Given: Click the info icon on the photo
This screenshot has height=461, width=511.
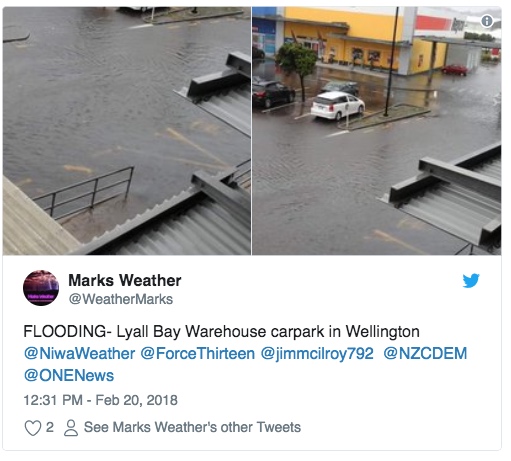Looking at the screenshot, I should point(486,21).
